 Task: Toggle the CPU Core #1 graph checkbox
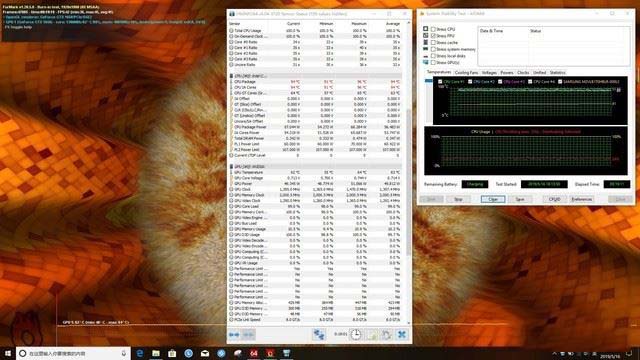point(440,82)
